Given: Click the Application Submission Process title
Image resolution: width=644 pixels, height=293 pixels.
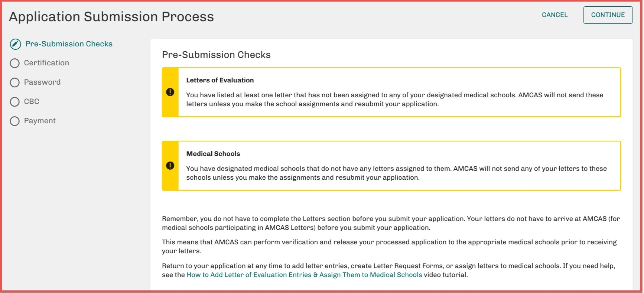Looking at the screenshot, I should (x=111, y=16).
